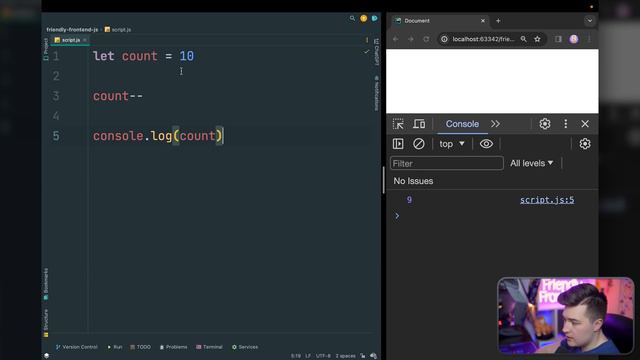
Task: Click the teal plugin icon in IDE toolbar
Action: 374,18
